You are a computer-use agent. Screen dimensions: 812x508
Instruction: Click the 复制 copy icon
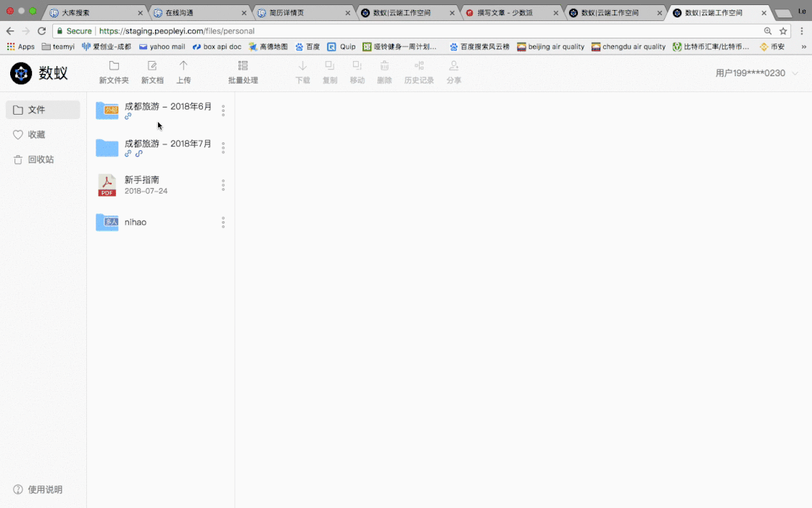click(x=329, y=66)
